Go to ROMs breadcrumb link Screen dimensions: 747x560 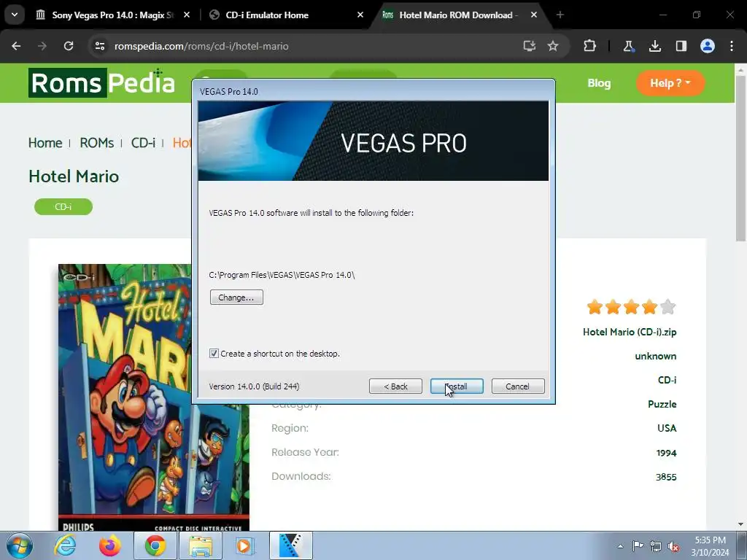[x=97, y=143]
